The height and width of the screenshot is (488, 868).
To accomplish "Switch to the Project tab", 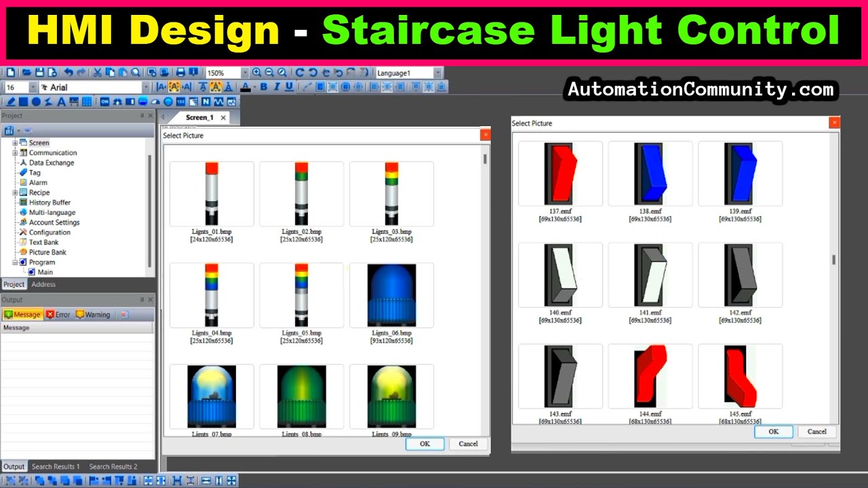I will click(14, 285).
